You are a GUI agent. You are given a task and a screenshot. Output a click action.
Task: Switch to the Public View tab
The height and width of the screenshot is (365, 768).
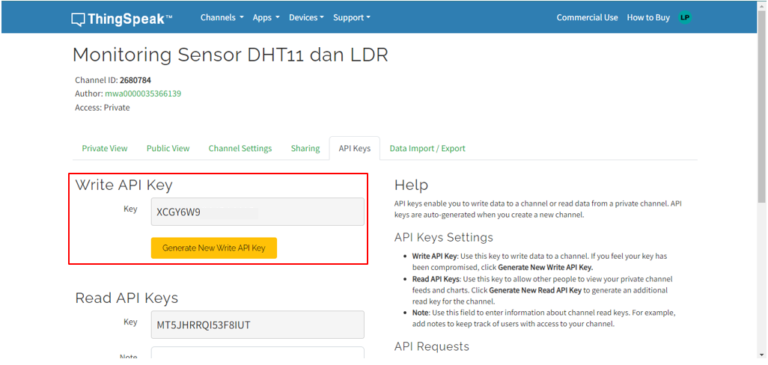(x=168, y=148)
